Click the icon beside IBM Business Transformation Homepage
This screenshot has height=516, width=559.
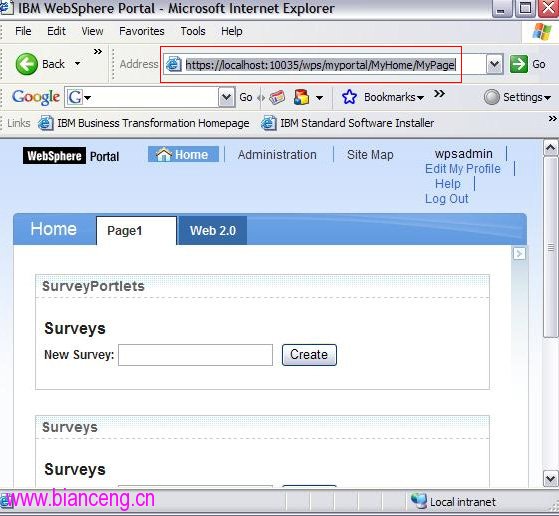point(46,123)
